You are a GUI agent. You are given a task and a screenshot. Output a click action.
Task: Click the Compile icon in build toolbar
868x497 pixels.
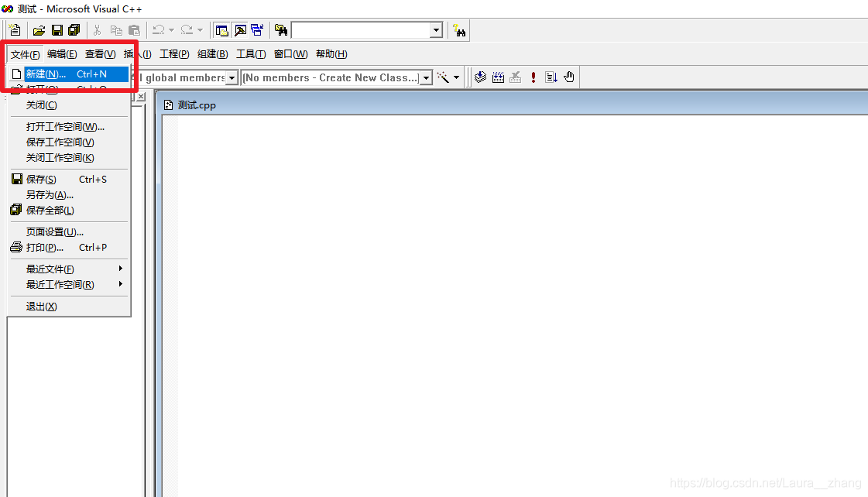pos(481,77)
